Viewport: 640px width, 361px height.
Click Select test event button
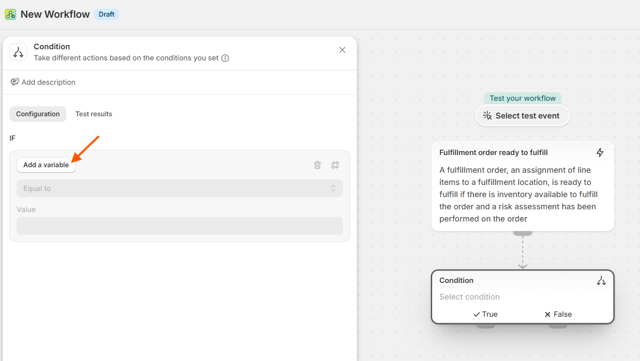[x=522, y=116]
